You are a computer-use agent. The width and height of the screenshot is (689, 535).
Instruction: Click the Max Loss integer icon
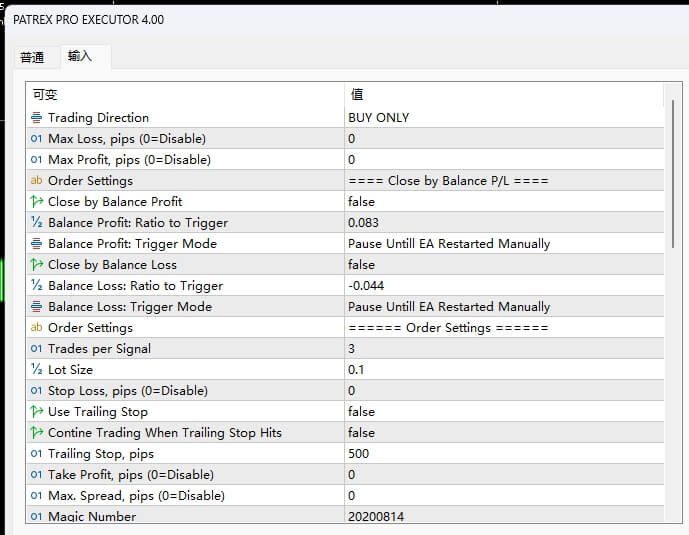[36, 139]
